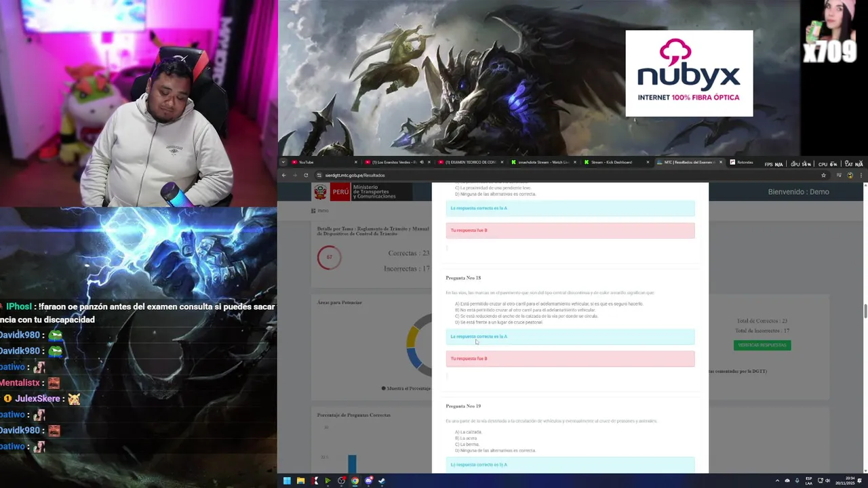This screenshot has height=488, width=868.
Task: Switch to EXAMEN TEORICO DE CONDUCIR tab
Action: click(x=471, y=163)
